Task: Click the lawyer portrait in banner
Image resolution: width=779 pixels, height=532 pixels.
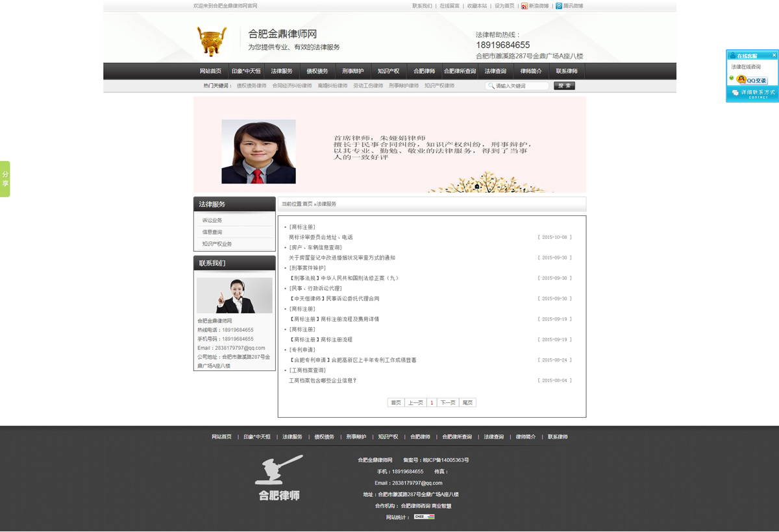Action: point(258,151)
